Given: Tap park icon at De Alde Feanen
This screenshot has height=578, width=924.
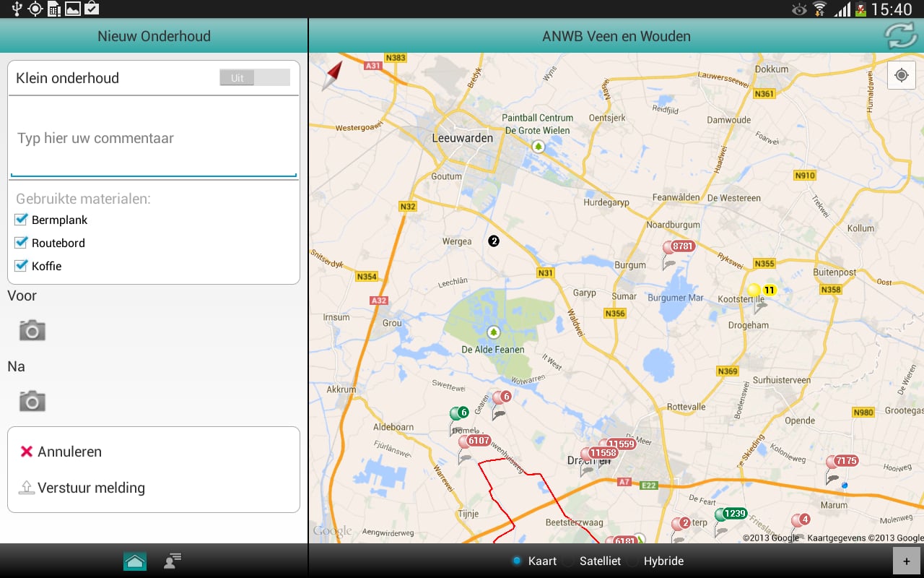Looking at the screenshot, I should point(494,332).
